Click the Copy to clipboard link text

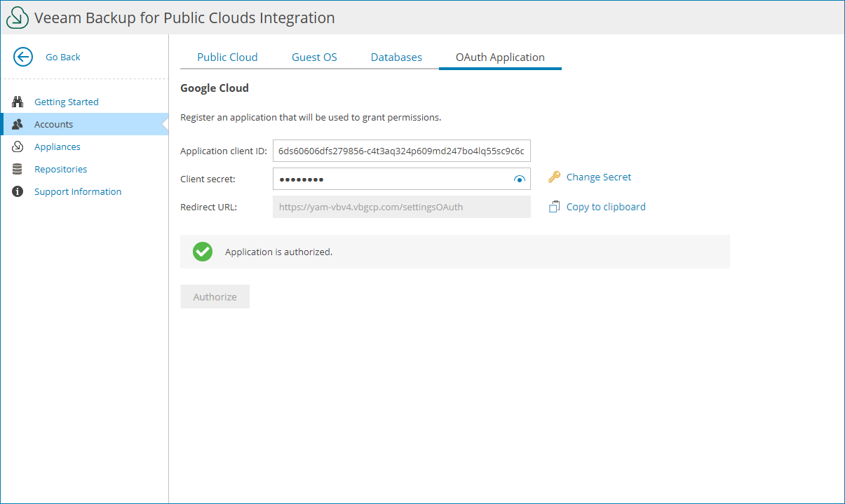607,206
